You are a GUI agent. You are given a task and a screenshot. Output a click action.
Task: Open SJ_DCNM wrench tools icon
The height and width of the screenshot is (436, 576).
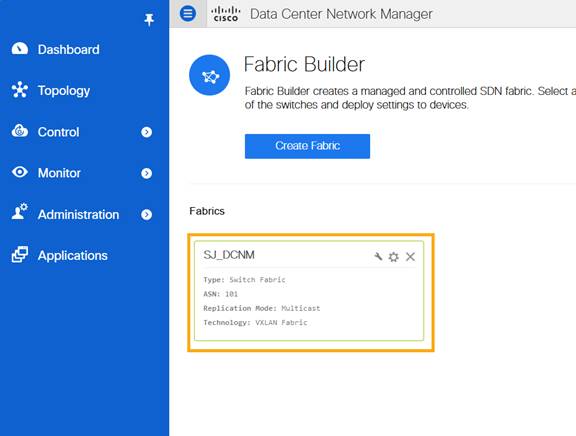click(378, 256)
